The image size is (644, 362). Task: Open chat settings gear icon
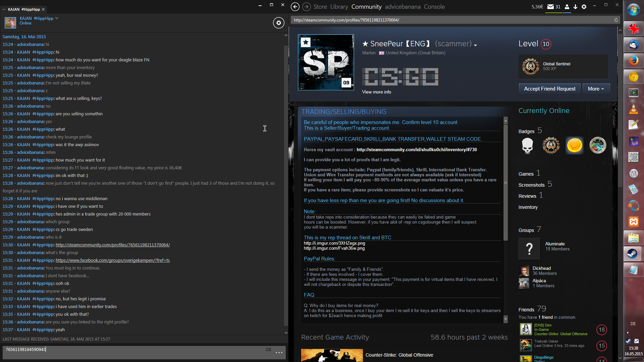tap(278, 23)
